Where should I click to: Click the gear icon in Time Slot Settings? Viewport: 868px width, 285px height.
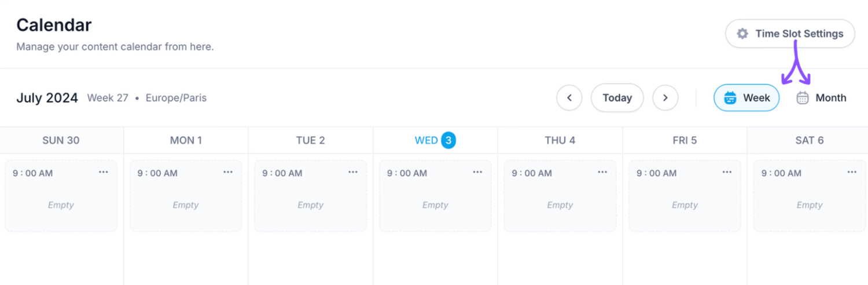click(742, 34)
